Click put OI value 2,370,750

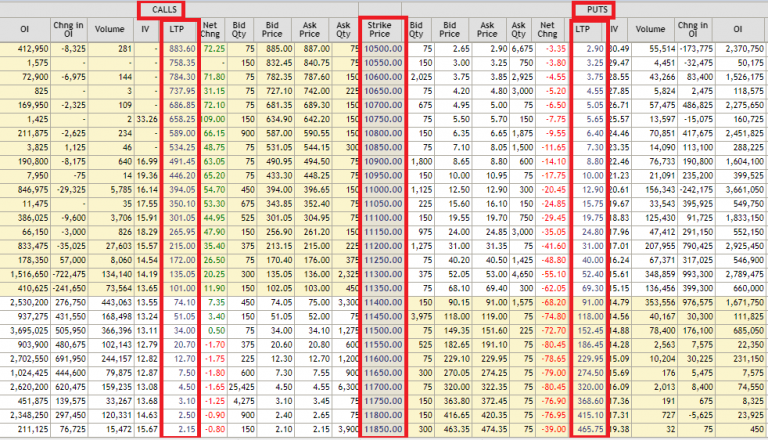point(744,49)
